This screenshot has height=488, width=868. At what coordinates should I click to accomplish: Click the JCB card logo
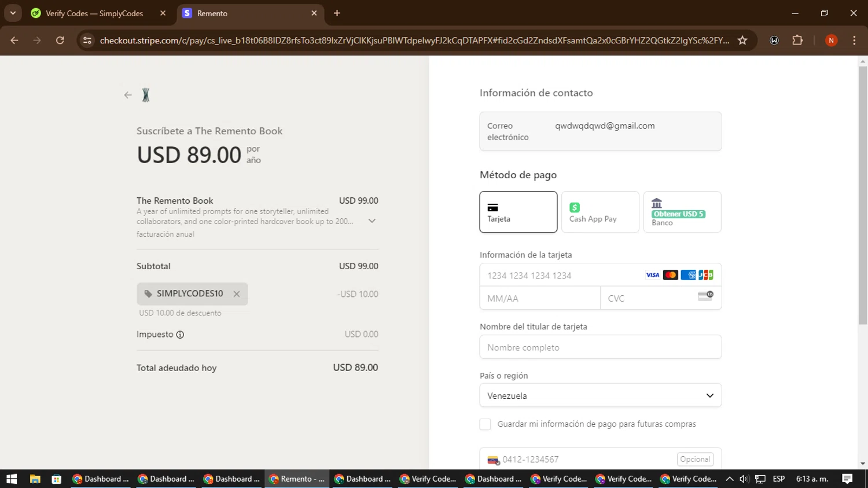tap(706, 275)
